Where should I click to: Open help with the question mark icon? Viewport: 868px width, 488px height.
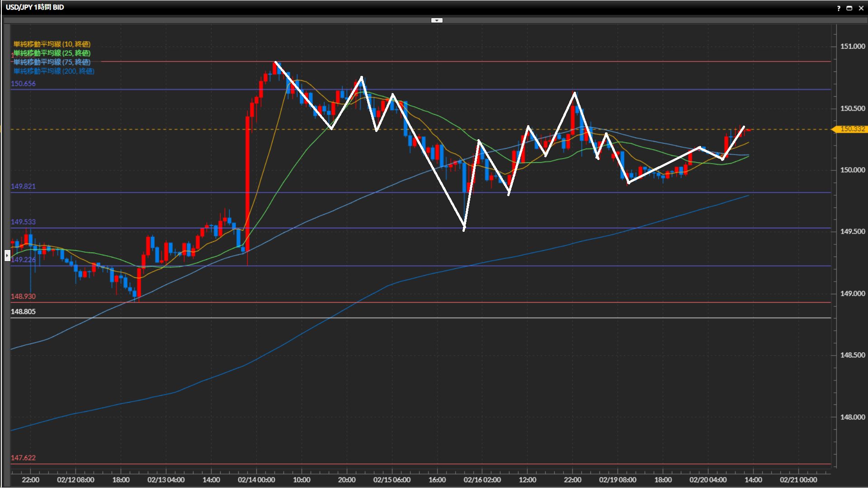pos(839,8)
